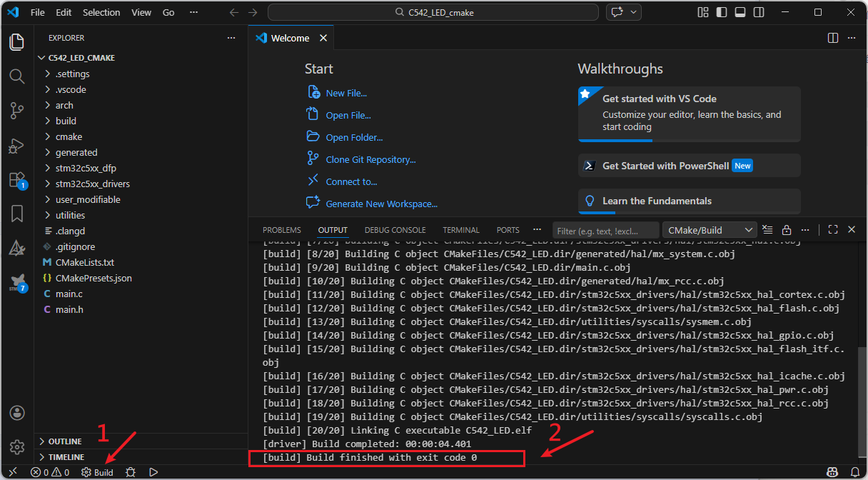Image resolution: width=868 pixels, height=480 pixels.
Task: Go back with the navigation arrow
Action: pyautogui.click(x=234, y=12)
